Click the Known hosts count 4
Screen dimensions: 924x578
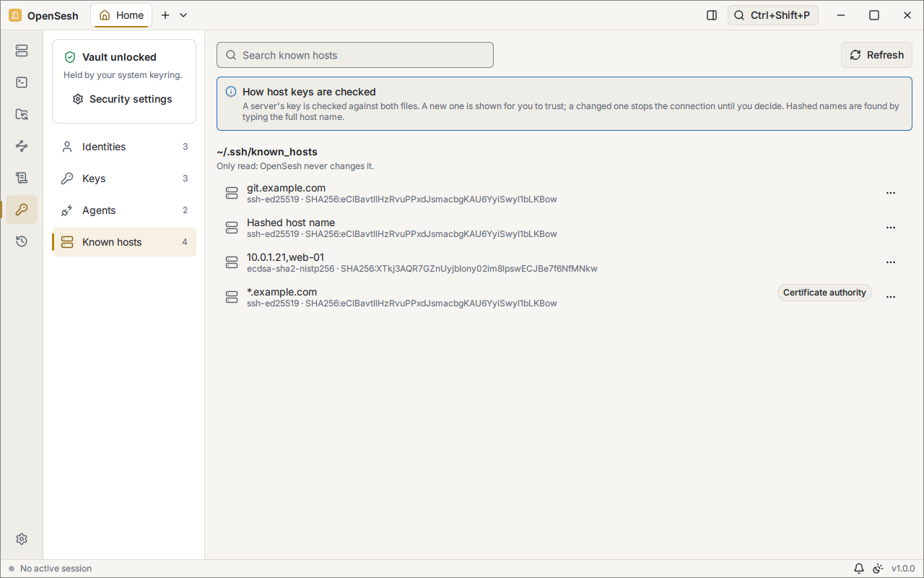click(x=185, y=242)
